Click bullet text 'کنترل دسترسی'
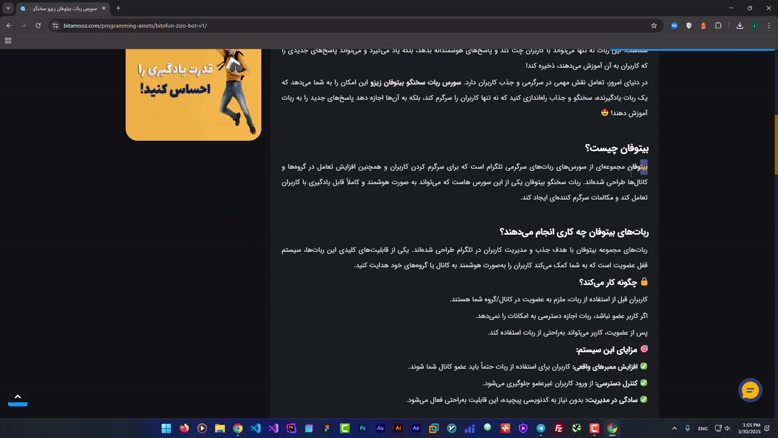Screen dimensions: 778x438 [616, 383]
